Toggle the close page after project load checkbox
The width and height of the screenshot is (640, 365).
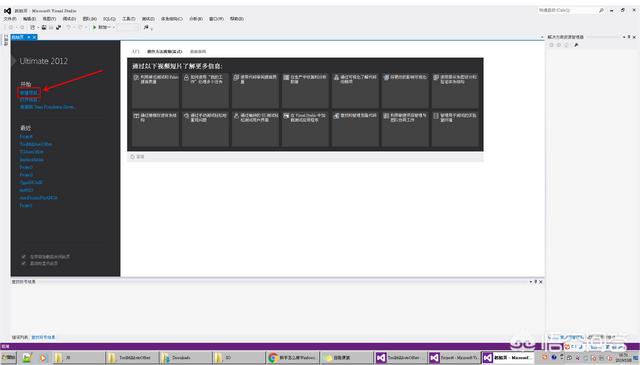coord(24,257)
